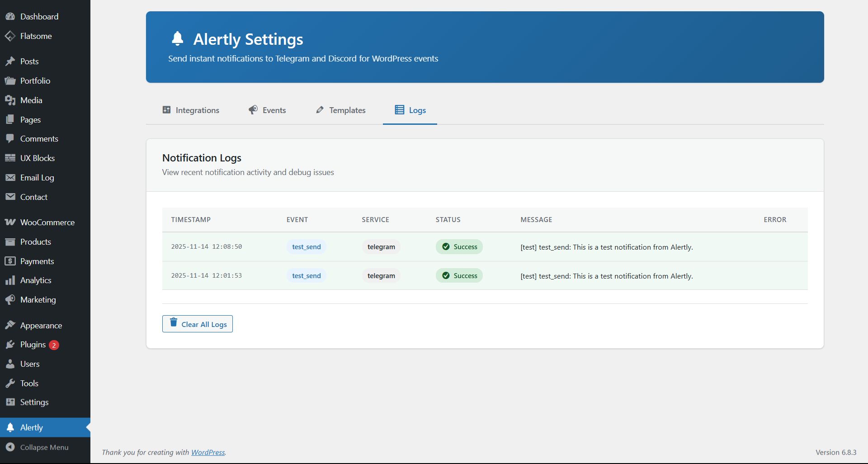The width and height of the screenshot is (868, 464).
Task: Click the Flatsome diamond icon
Action: point(10,36)
